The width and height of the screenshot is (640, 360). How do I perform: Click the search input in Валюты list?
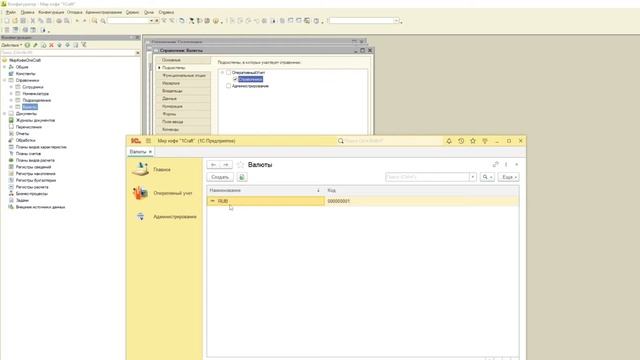click(x=427, y=177)
